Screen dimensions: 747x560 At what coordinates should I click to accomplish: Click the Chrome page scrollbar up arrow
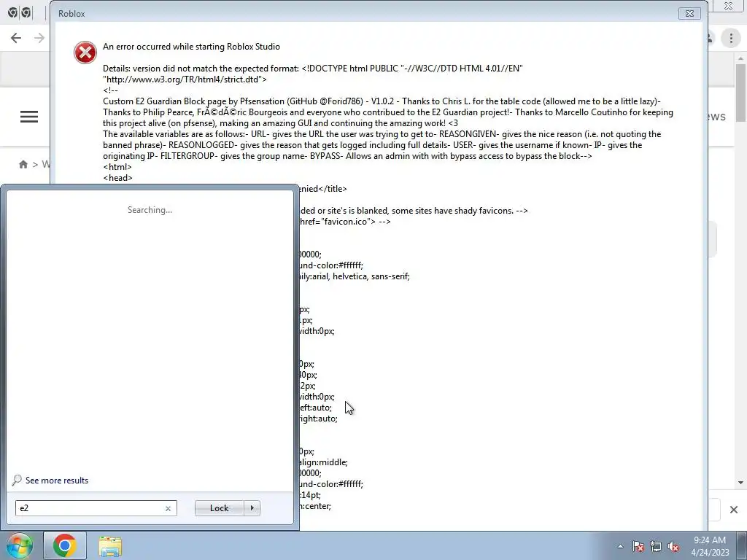click(x=740, y=58)
